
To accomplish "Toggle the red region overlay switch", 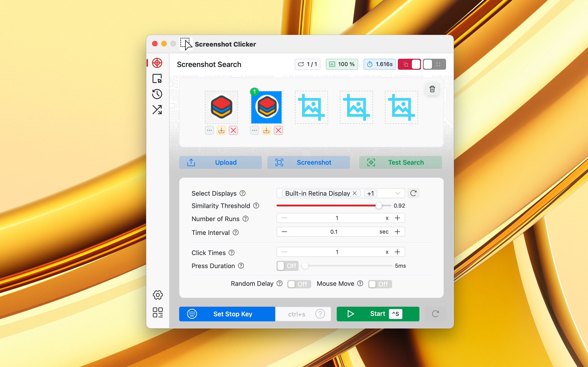I will [x=409, y=64].
